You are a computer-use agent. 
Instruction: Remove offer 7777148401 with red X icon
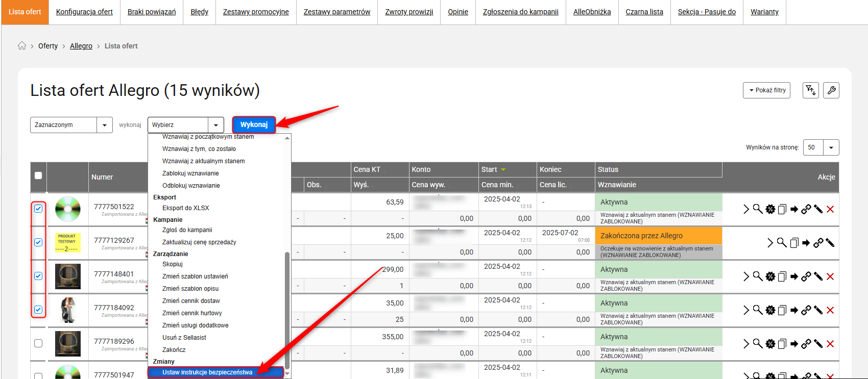tap(830, 276)
